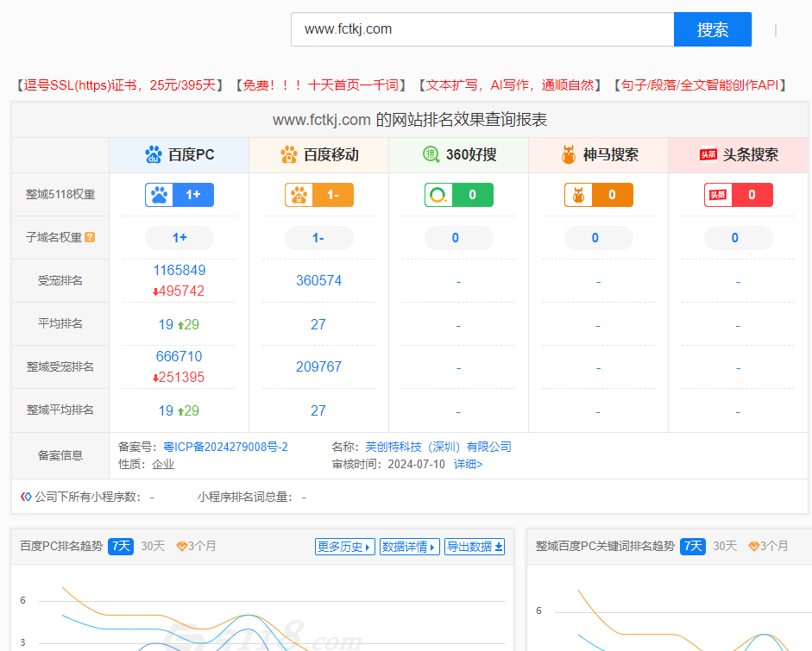Screen dimensions: 812x651
Task: Click the blue 搜索 search button
Action: pos(713,29)
